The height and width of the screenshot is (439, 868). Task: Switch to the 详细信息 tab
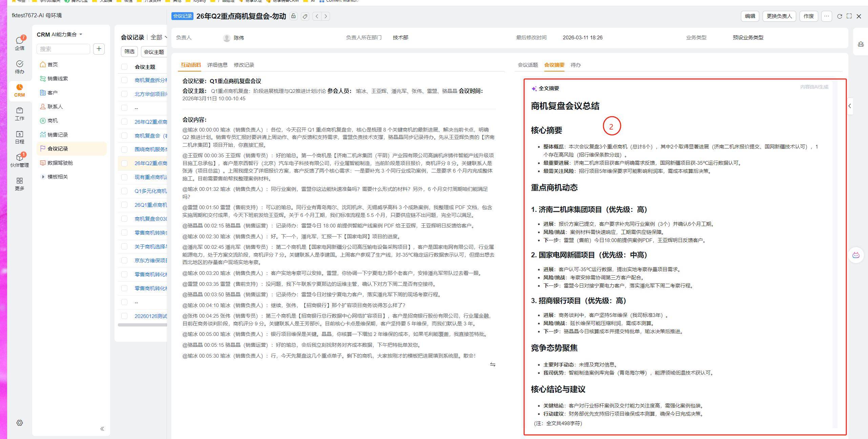tap(217, 65)
